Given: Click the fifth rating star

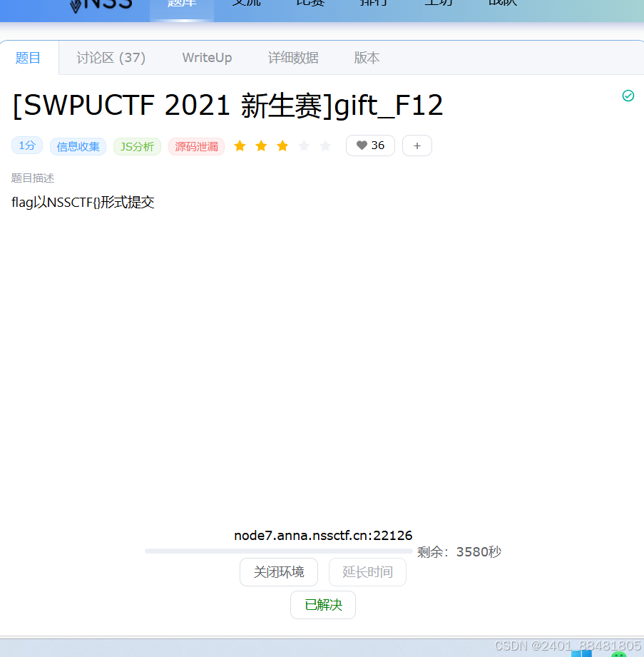Looking at the screenshot, I should coord(325,146).
